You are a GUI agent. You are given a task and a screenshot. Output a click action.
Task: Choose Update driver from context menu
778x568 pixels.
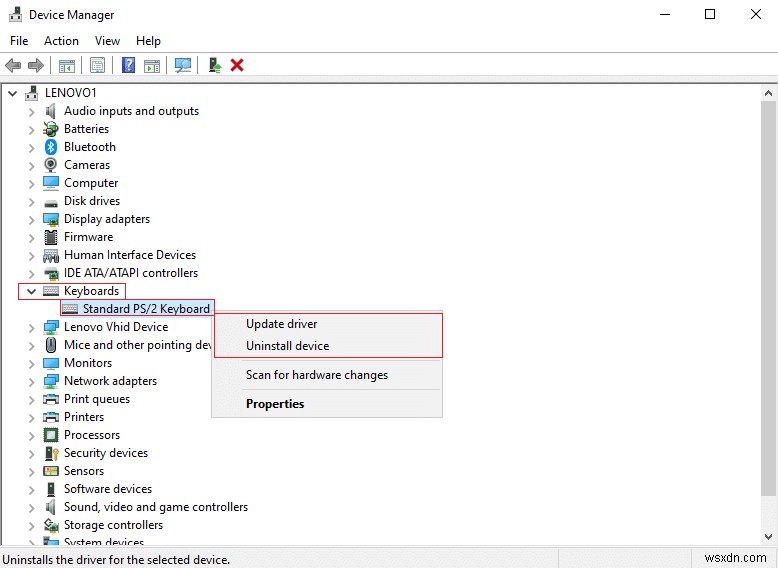327,324
